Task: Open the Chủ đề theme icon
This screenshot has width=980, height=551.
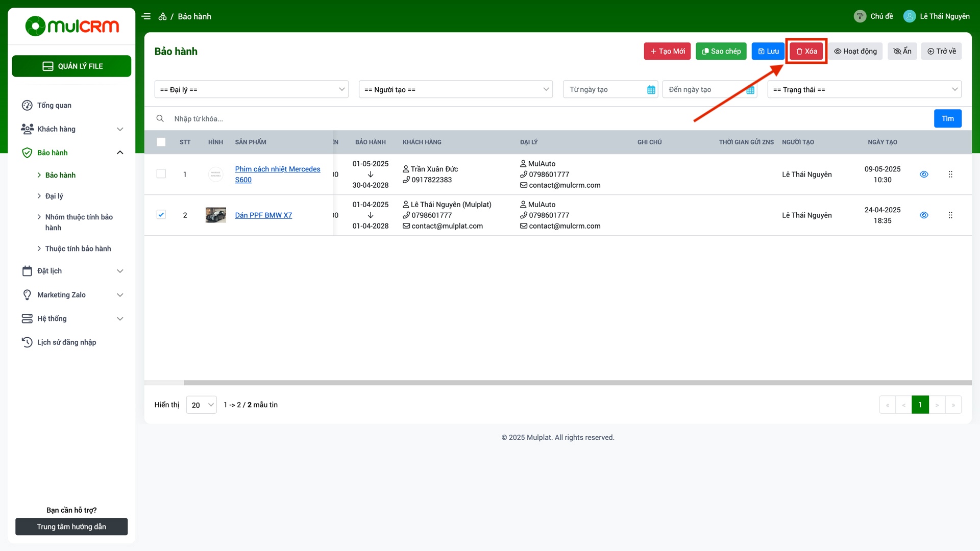Action: (x=860, y=16)
